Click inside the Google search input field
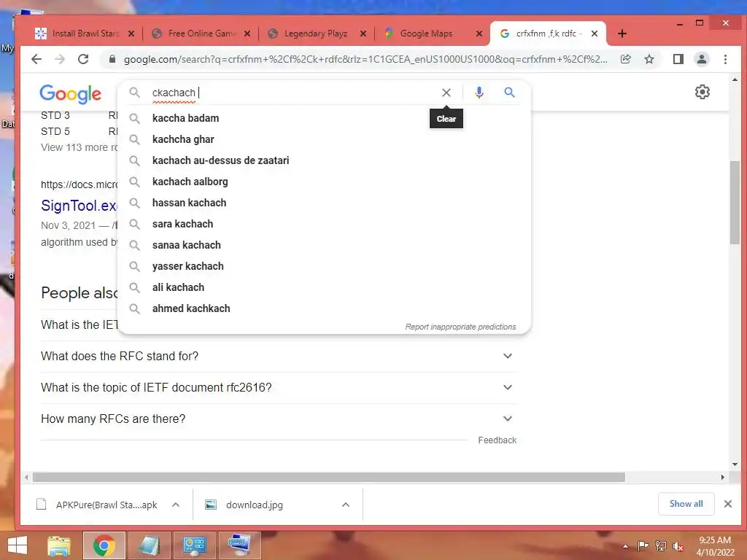 point(293,93)
